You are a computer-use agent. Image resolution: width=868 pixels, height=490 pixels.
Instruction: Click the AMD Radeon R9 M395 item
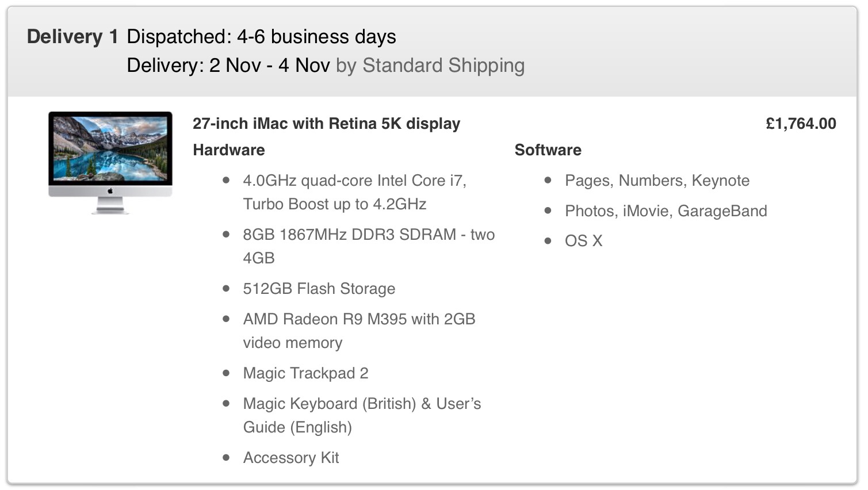(359, 319)
